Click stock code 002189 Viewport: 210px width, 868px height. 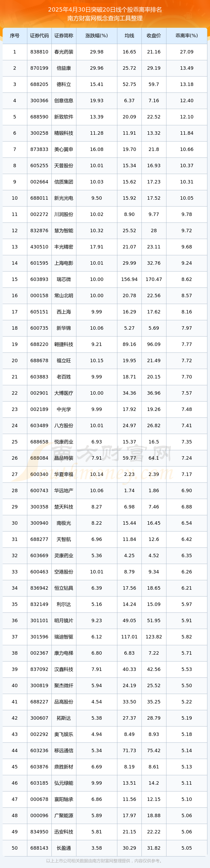click(39, 409)
